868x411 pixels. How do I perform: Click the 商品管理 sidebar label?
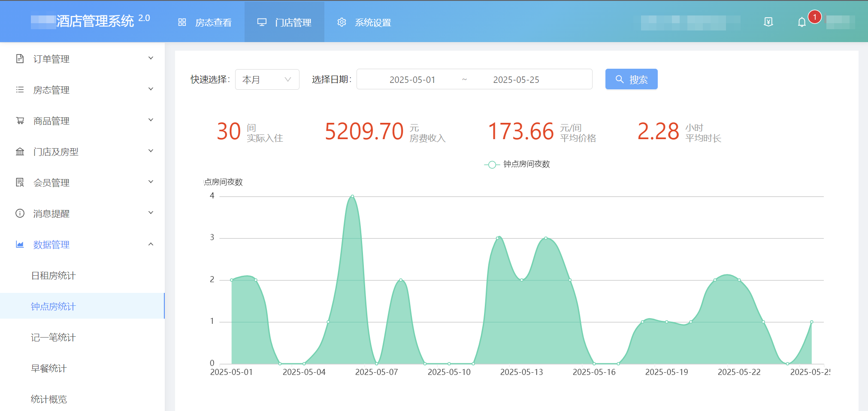[51, 121]
